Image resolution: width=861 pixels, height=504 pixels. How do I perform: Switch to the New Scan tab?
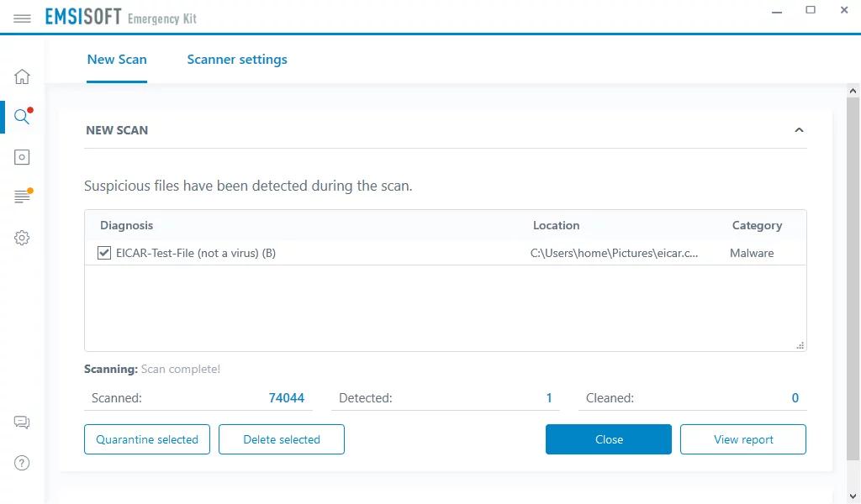point(117,60)
